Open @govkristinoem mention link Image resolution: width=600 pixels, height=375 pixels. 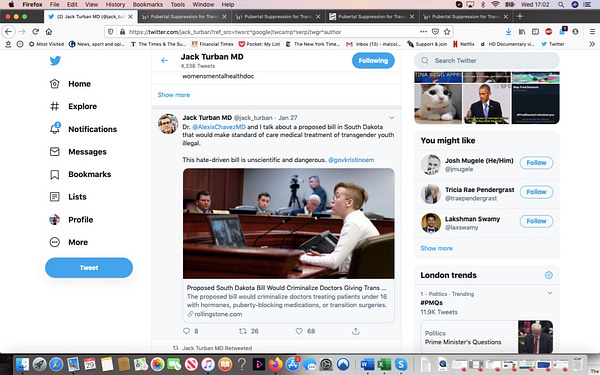pos(351,160)
